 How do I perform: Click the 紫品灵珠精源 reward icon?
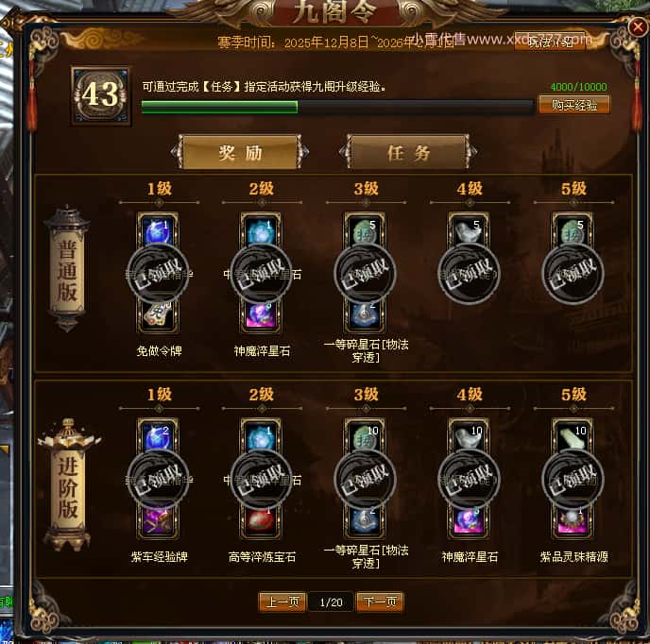point(573,521)
